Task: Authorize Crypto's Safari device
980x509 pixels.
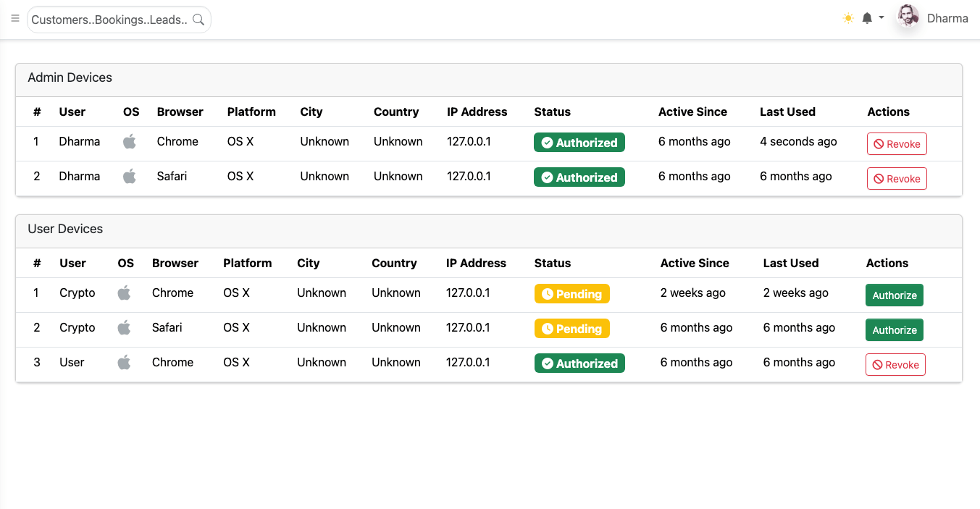Action: click(x=895, y=329)
